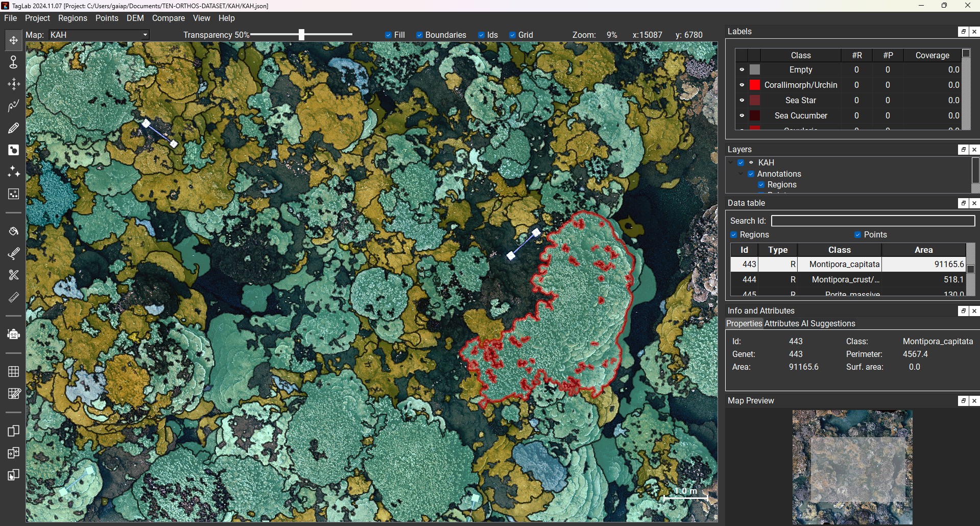The width and height of the screenshot is (980, 526).
Task: Select the Watershed blob tool
Action: click(x=14, y=150)
